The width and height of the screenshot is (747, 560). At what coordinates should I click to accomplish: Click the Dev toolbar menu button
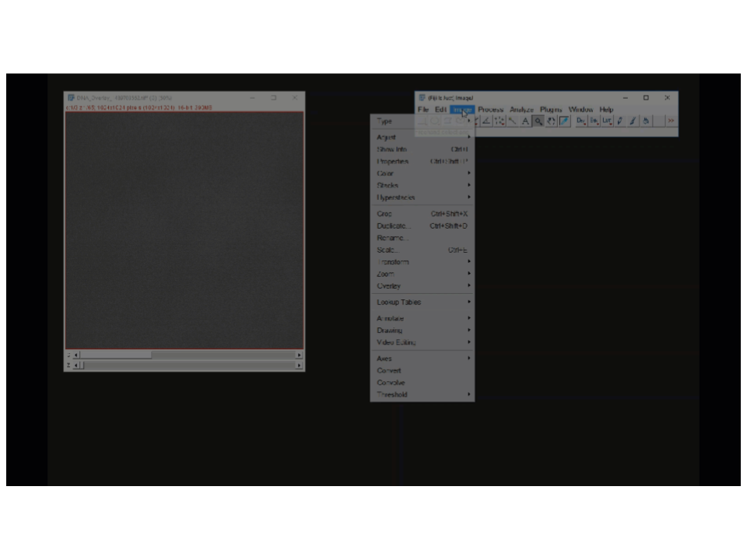(x=580, y=121)
